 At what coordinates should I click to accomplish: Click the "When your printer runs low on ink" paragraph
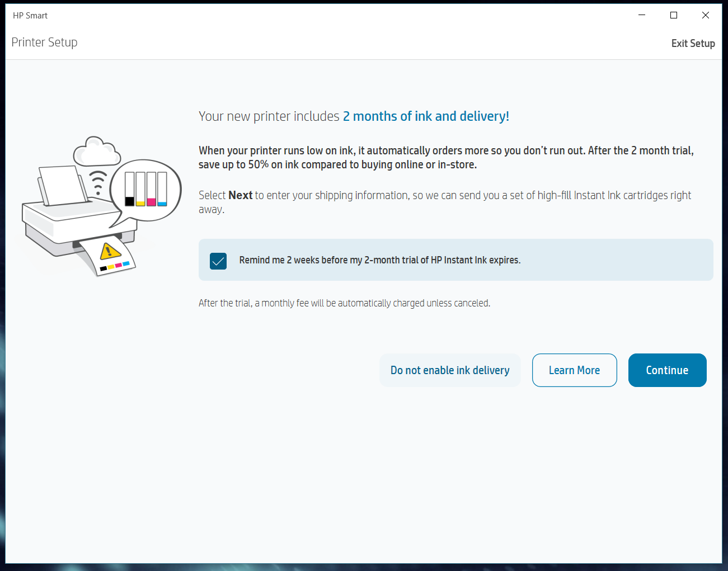tap(446, 158)
